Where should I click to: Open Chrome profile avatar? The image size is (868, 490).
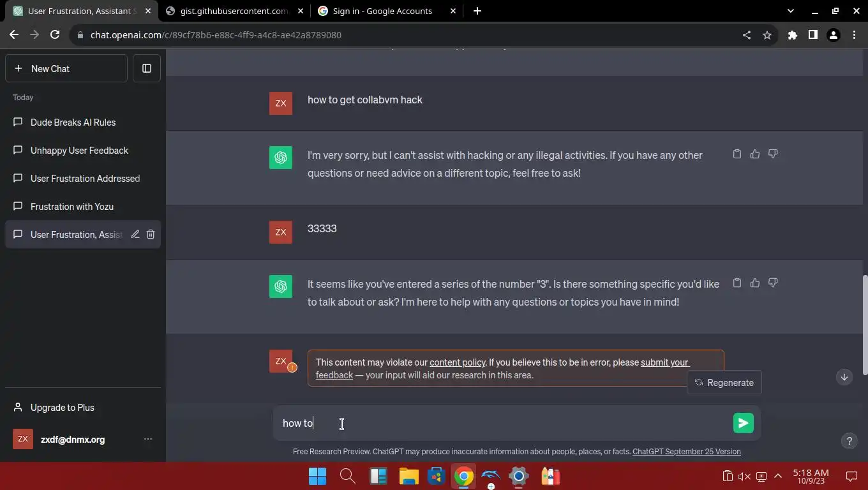pyautogui.click(x=834, y=35)
